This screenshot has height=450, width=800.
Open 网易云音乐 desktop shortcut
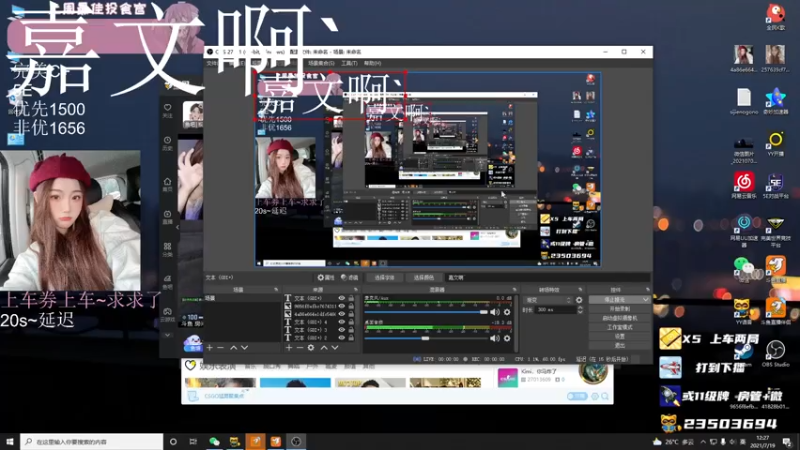(x=744, y=186)
